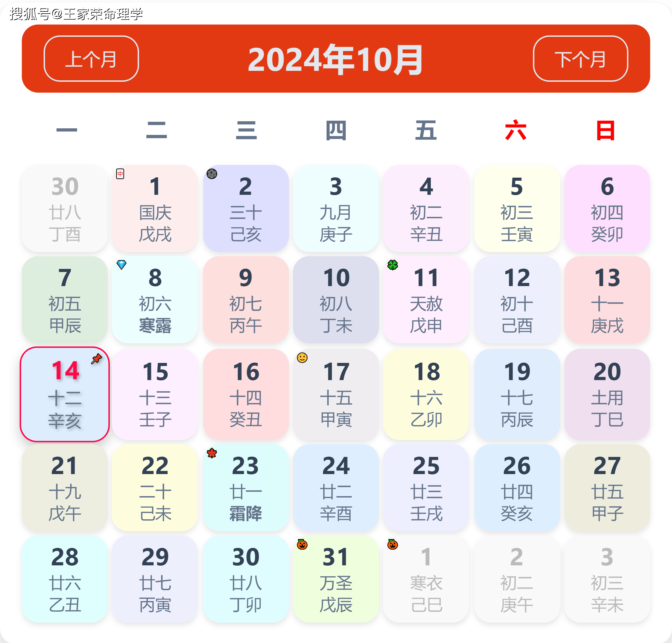Select October 23 霜降 day cell
The image size is (672, 643).
coord(246,488)
